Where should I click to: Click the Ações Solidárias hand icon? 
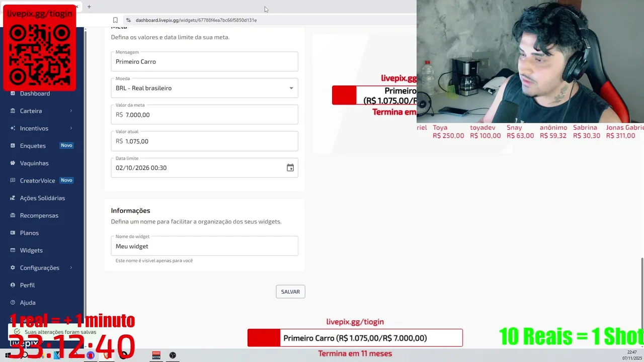[13, 198]
